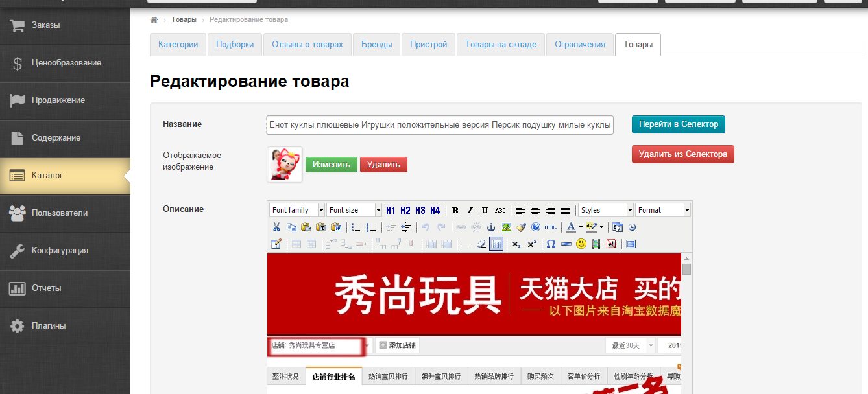The height and width of the screenshot is (394, 868).
Task: Apply the current highlight color
Action: pyautogui.click(x=591, y=227)
